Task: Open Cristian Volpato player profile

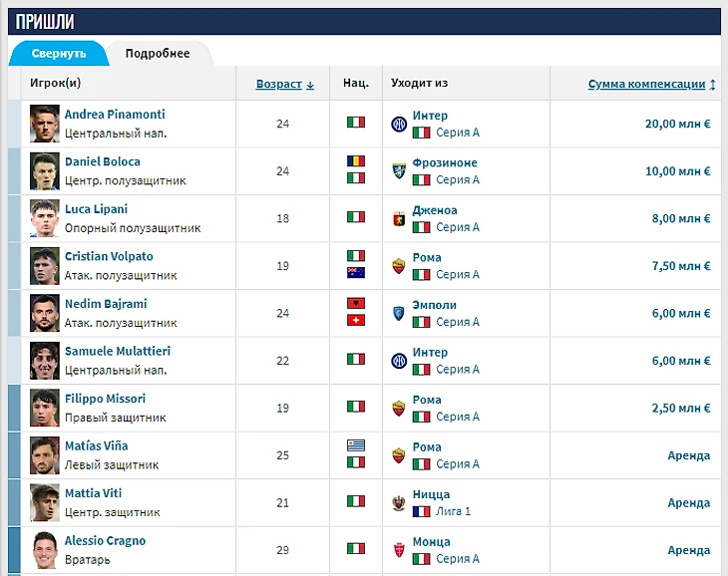Action: pos(109,256)
